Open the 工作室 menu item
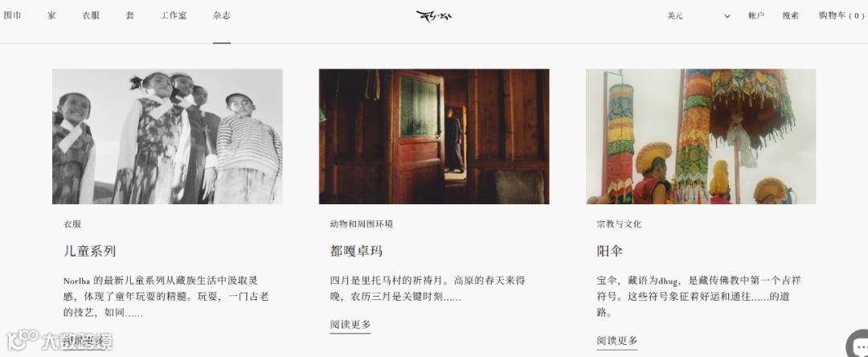 coord(174,15)
